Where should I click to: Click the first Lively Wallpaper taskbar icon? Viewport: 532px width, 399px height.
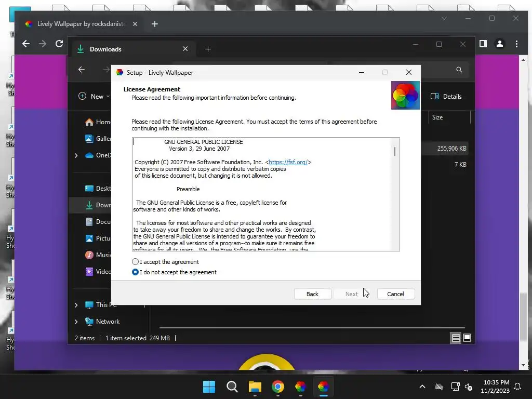[301, 387]
